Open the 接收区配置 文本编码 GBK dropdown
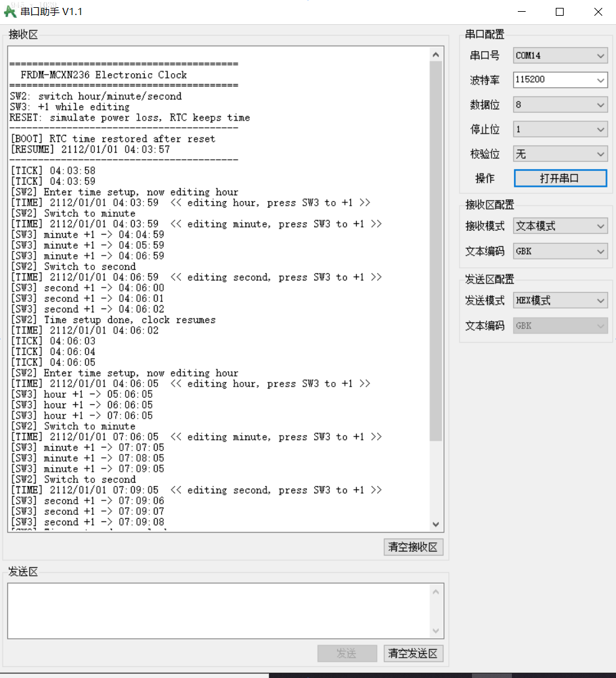Viewport: 616px width, 678px height. pos(560,252)
